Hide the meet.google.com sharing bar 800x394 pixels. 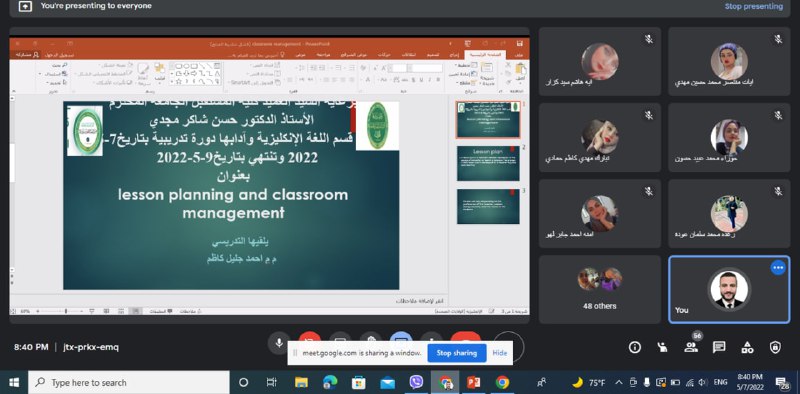coord(499,353)
